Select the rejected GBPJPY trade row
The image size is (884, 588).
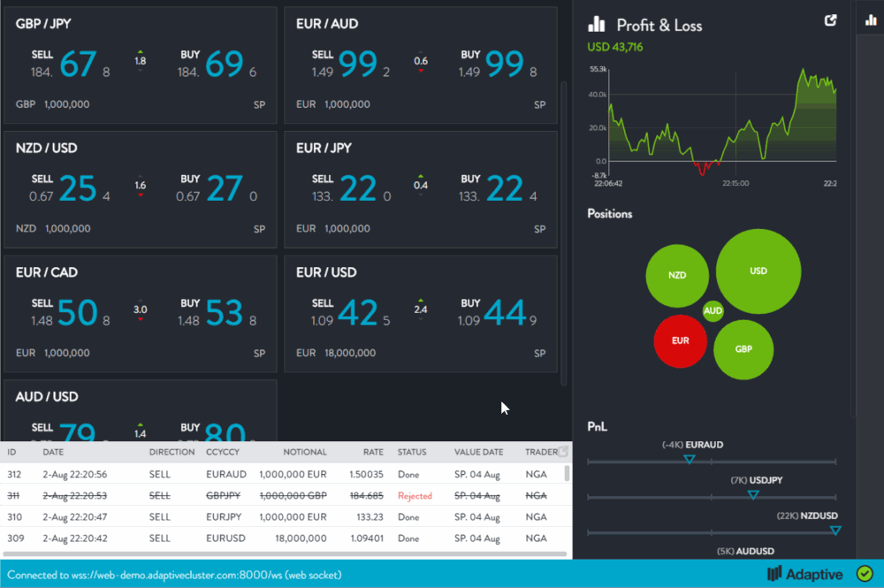[283, 496]
